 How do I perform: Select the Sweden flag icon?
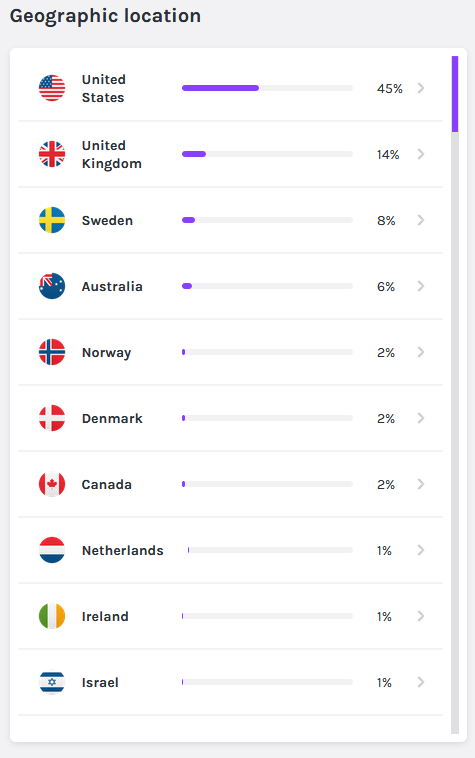tap(52, 220)
